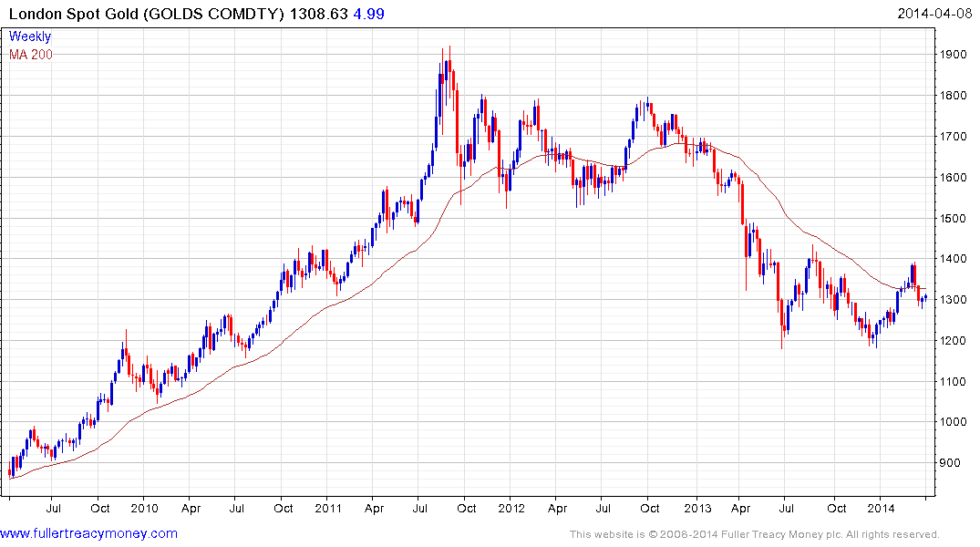Screen dimensions: 980x547
Task: Click the 1300 price axis label
Action: (954, 299)
